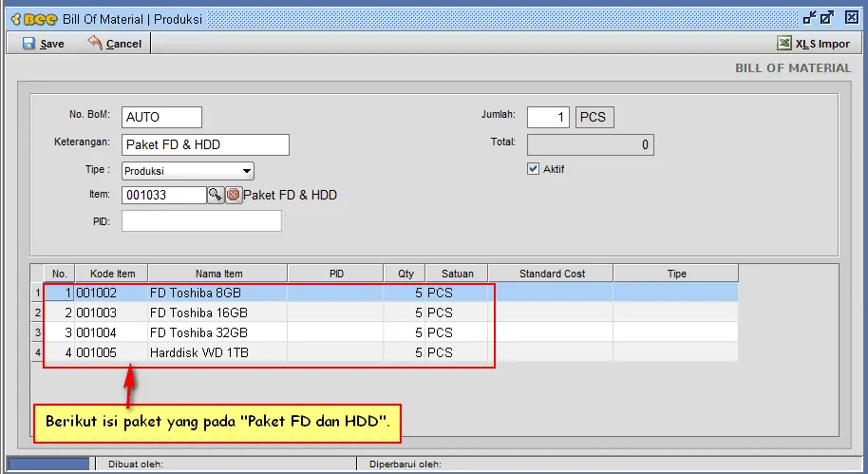Clear the item with the red X icon
Screen dimensions: 868x474
[x=234, y=195]
